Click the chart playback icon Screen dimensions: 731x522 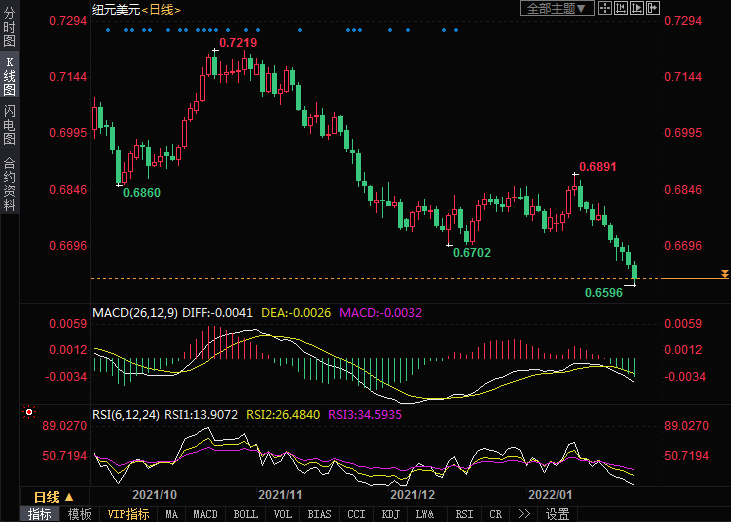point(638,8)
